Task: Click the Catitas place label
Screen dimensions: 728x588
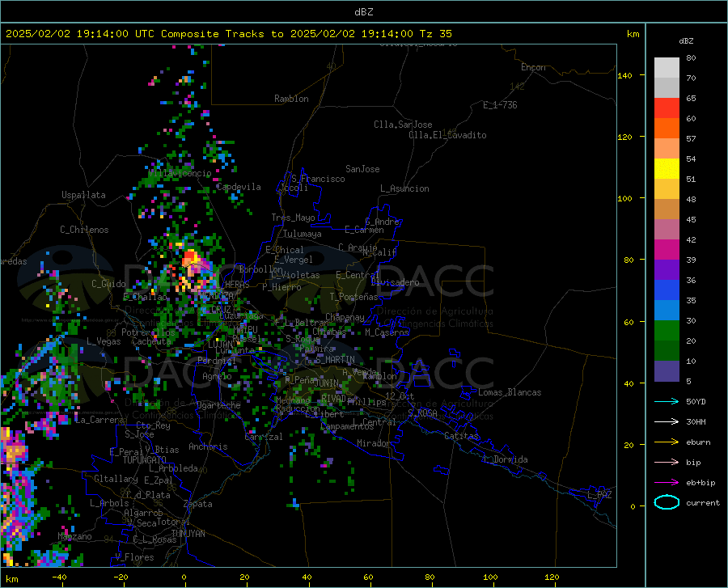Action: pyautogui.click(x=462, y=436)
